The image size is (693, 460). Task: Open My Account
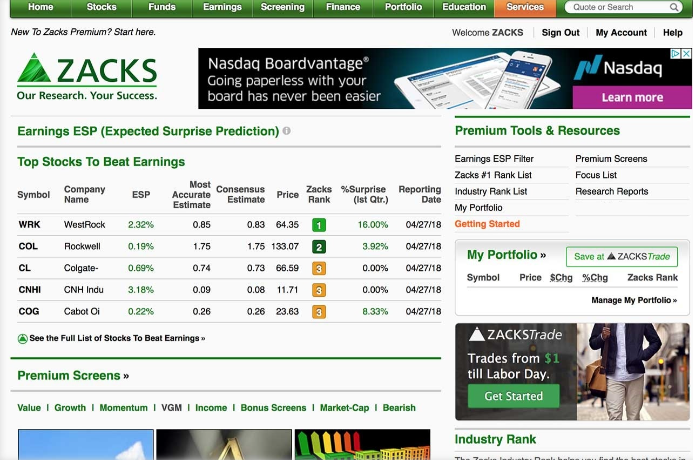[621, 33]
